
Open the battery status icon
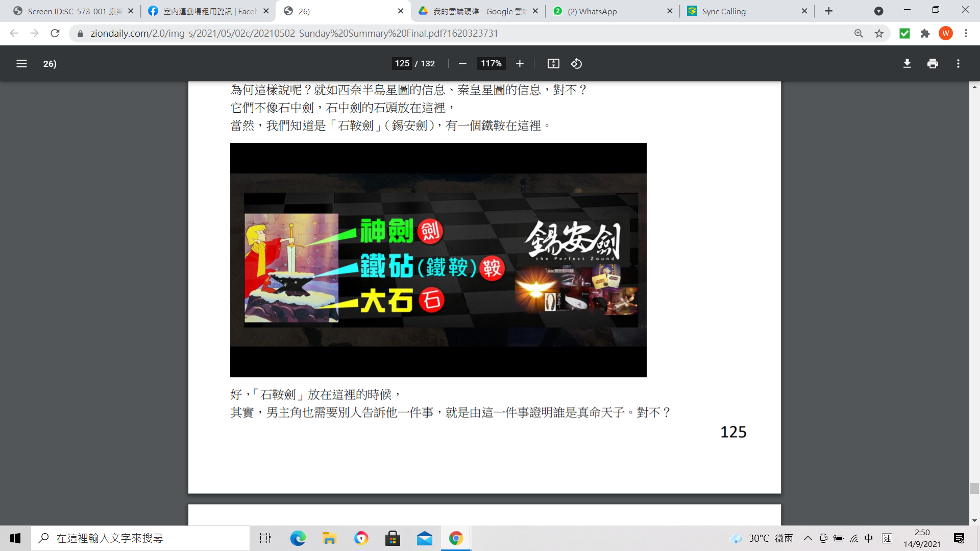coord(839,538)
